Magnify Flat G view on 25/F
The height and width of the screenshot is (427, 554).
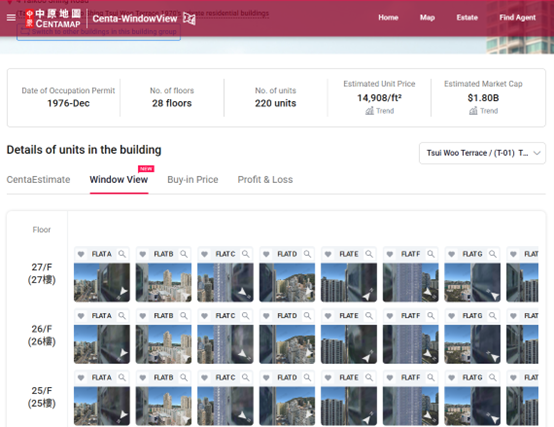coord(493,378)
